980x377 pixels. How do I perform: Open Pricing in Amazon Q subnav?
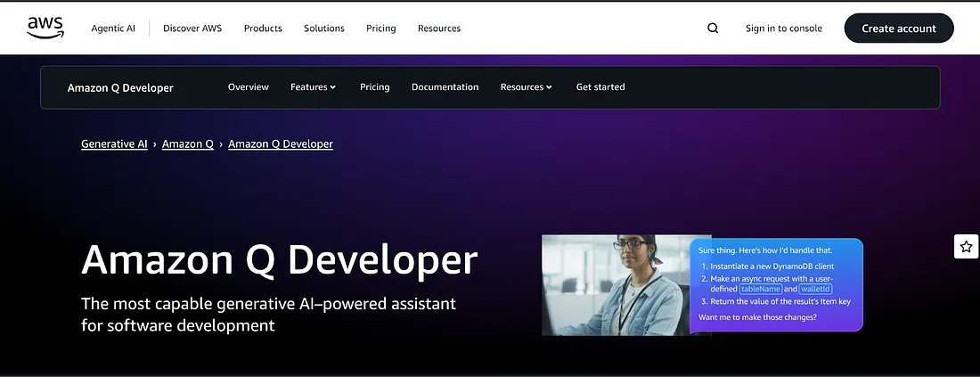[375, 87]
